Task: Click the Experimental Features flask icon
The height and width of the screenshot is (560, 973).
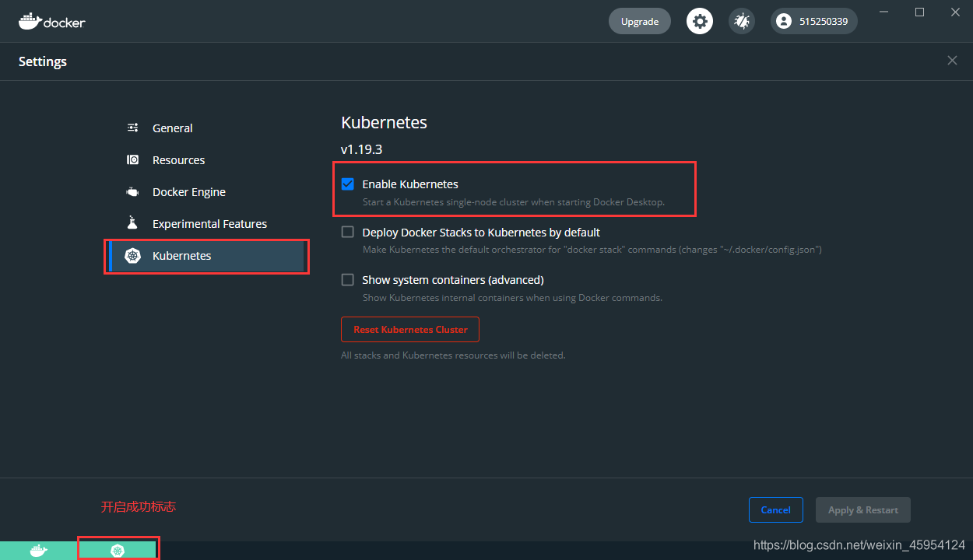Action: click(133, 223)
